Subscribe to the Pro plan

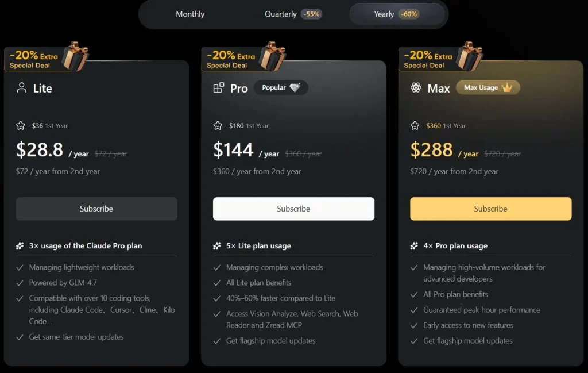tap(293, 209)
